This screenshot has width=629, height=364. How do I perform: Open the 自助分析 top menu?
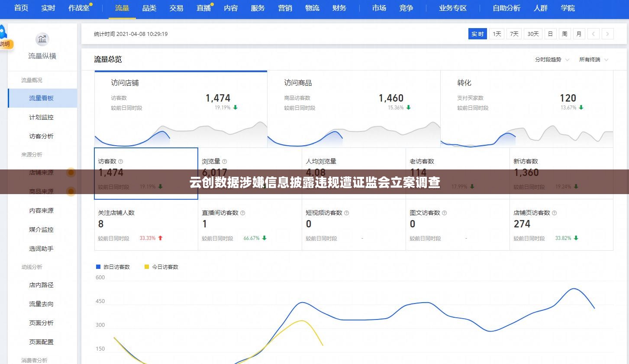click(x=506, y=8)
